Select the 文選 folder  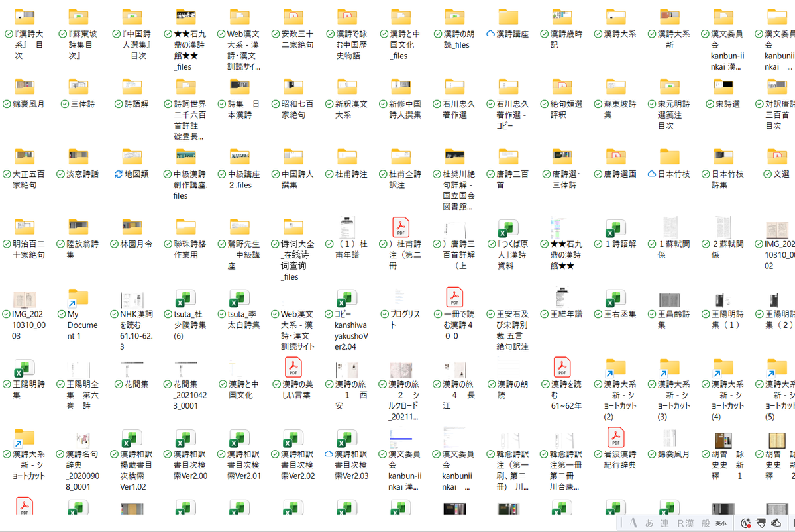pos(777,156)
